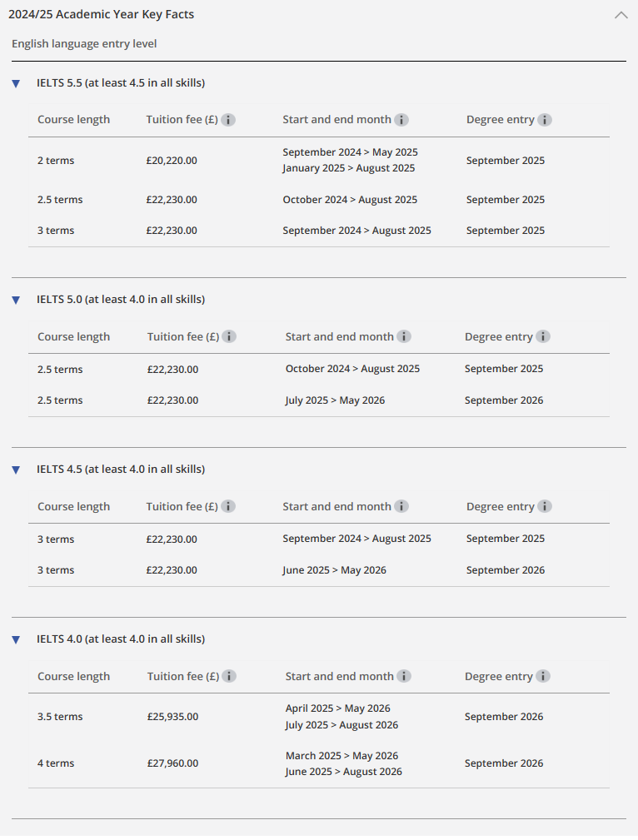
Task: Collapse the IELTS 5.0 section triangle
Action: click(x=16, y=300)
